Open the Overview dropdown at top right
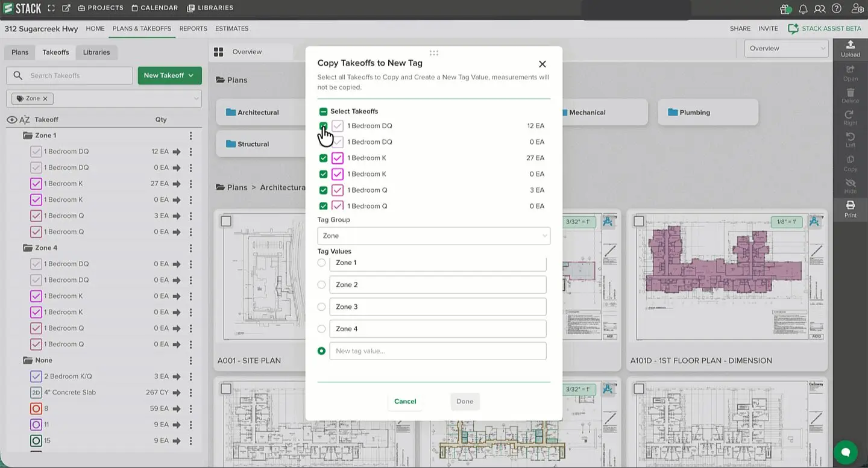The image size is (868, 468). pos(786,48)
